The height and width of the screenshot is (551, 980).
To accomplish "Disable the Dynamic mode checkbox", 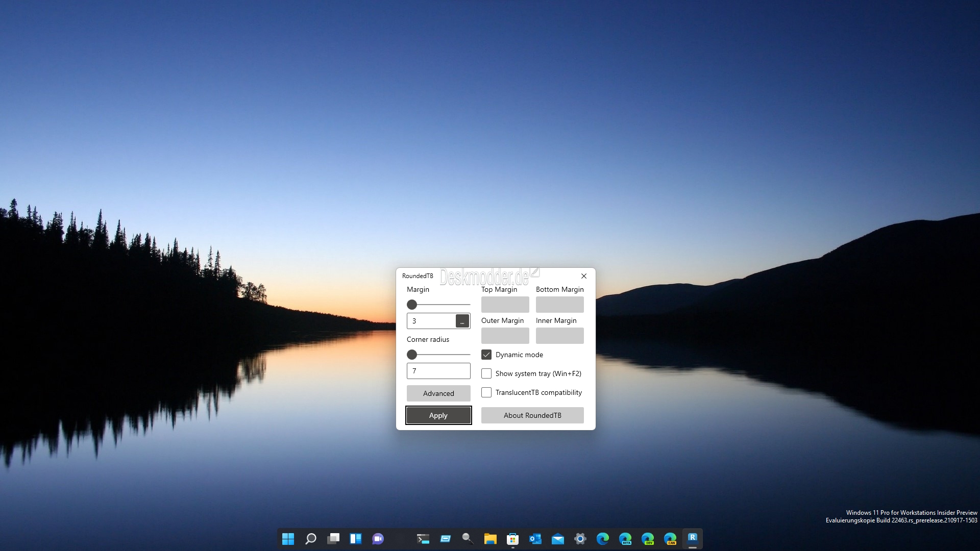I will (x=486, y=355).
